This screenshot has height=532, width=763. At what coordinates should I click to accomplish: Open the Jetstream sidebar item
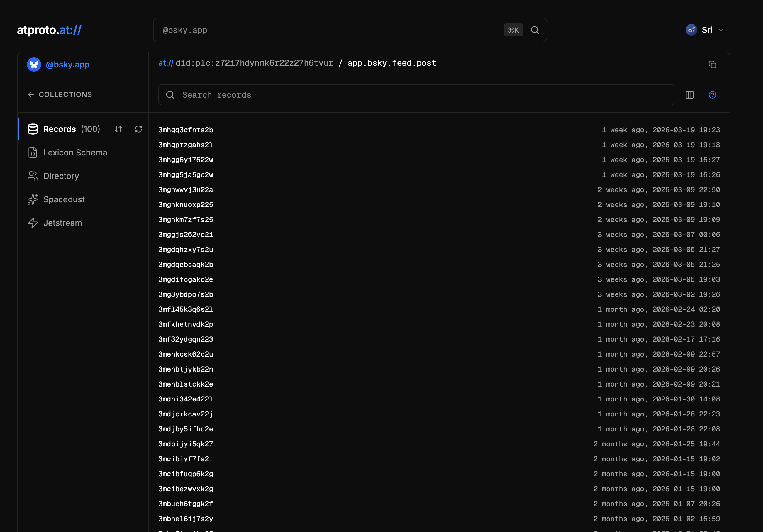[x=62, y=223]
